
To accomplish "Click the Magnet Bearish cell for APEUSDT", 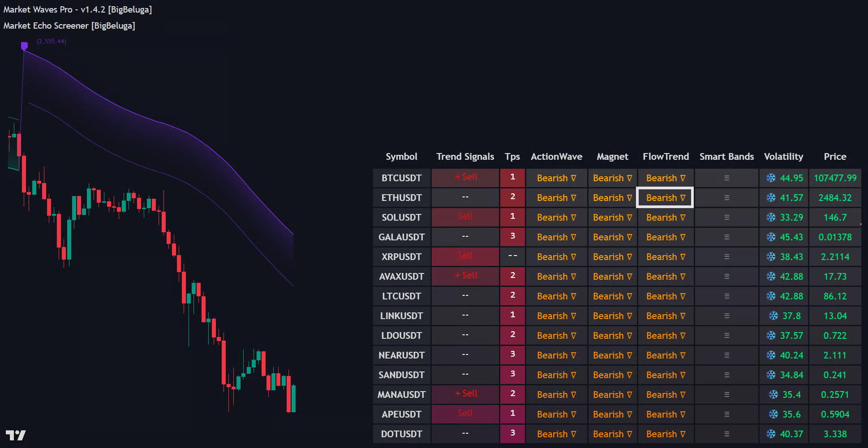I will (x=612, y=414).
